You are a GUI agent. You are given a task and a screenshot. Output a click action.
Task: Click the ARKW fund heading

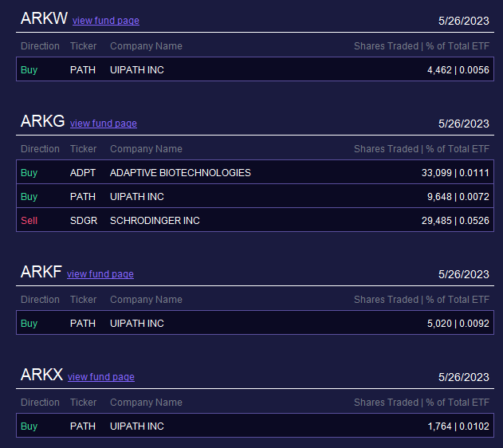pos(44,18)
